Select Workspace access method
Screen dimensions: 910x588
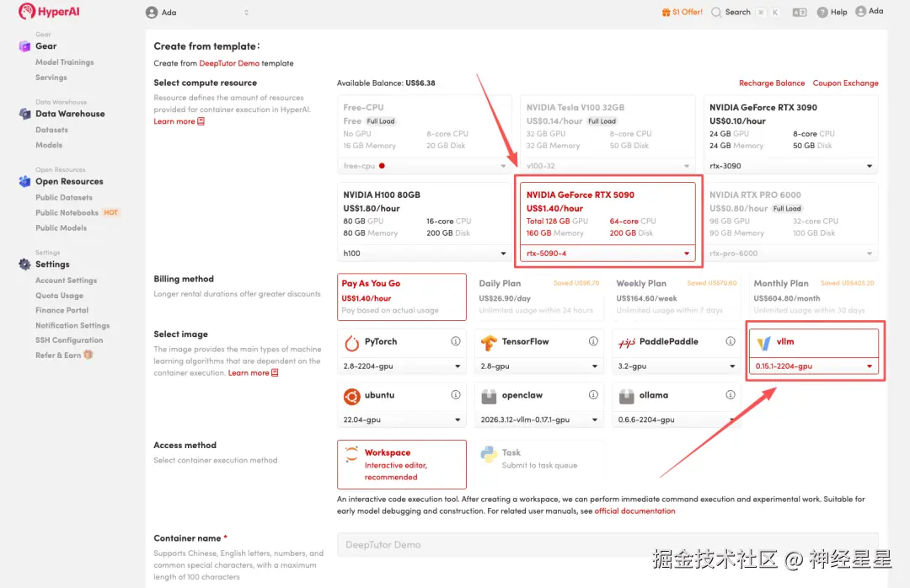(x=402, y=464)
